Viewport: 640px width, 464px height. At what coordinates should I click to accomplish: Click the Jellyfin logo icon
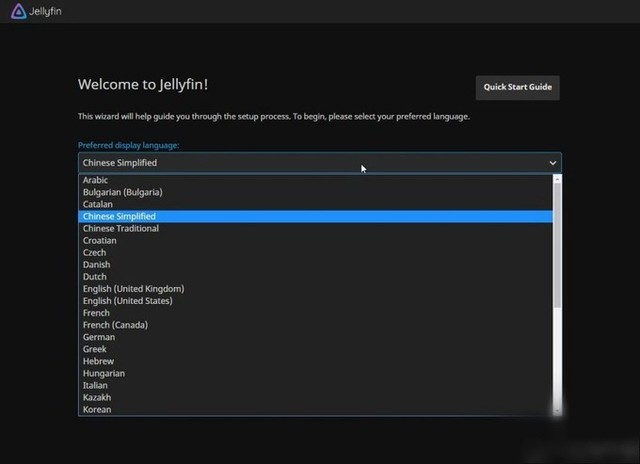[18, 11]
